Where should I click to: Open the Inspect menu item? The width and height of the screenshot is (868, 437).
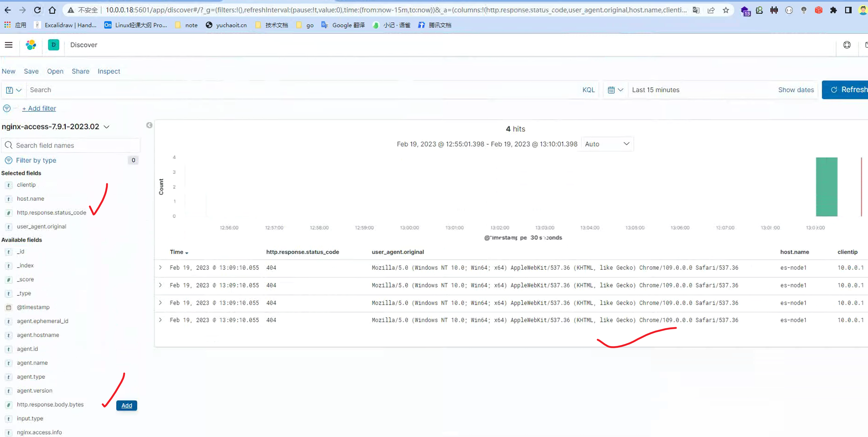point(108,71)
